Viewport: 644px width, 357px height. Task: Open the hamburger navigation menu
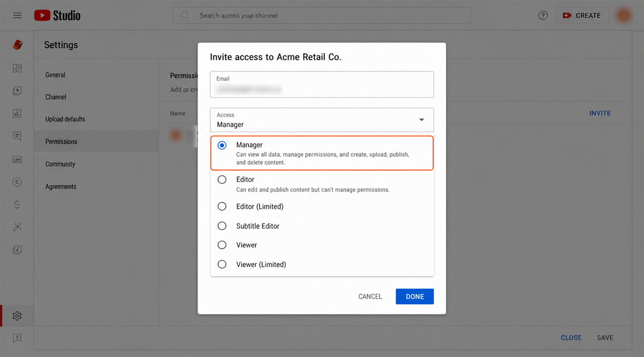point(17,15)
